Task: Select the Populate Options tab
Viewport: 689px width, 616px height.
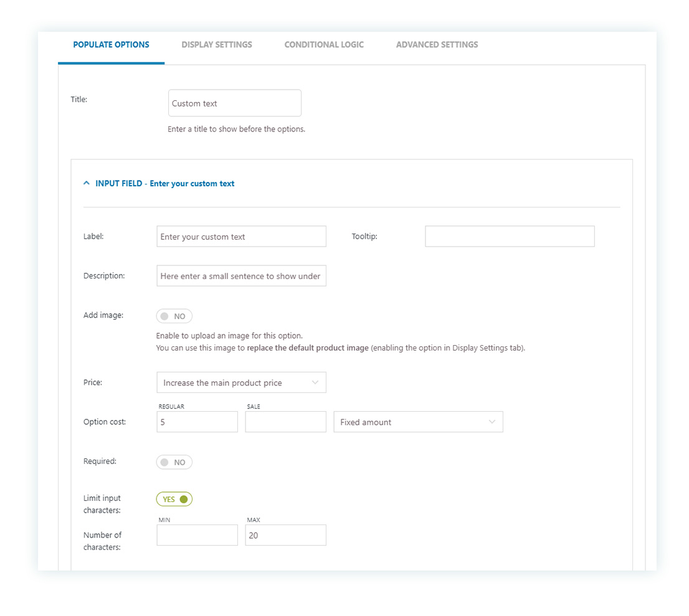Action: (x=110, y=44)
